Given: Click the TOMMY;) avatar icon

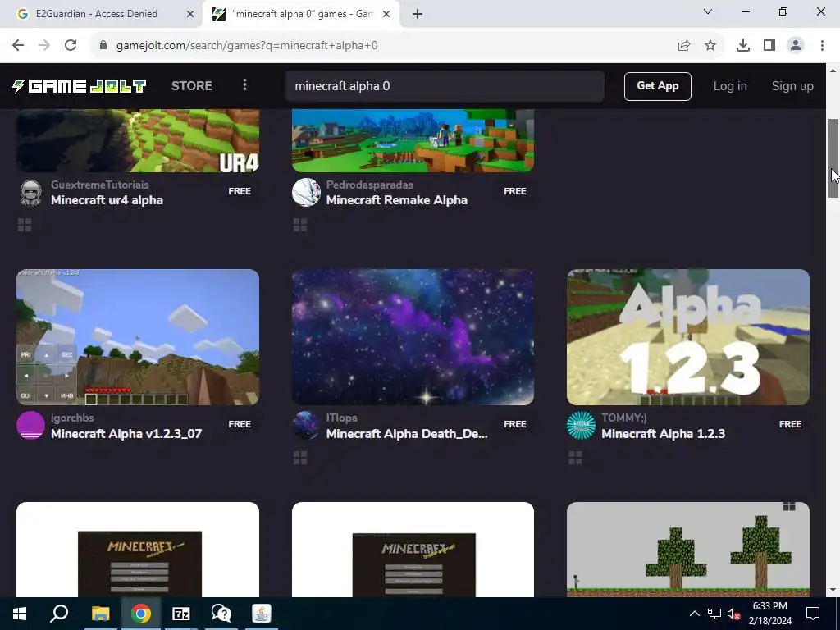Looking at the screenshot, I should (x=581, y=426).
